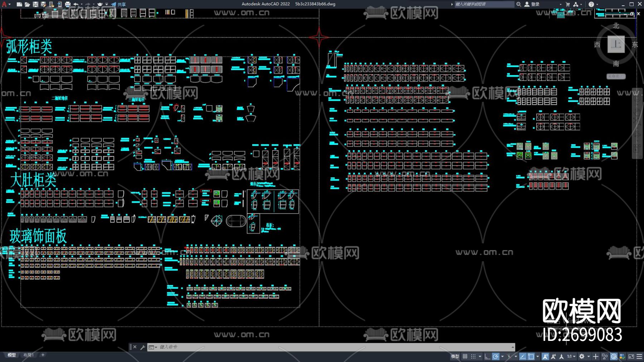The height and width of the screenshot is (362, 644).
Task: Create a new drawing file
Action: coord(19,4)
